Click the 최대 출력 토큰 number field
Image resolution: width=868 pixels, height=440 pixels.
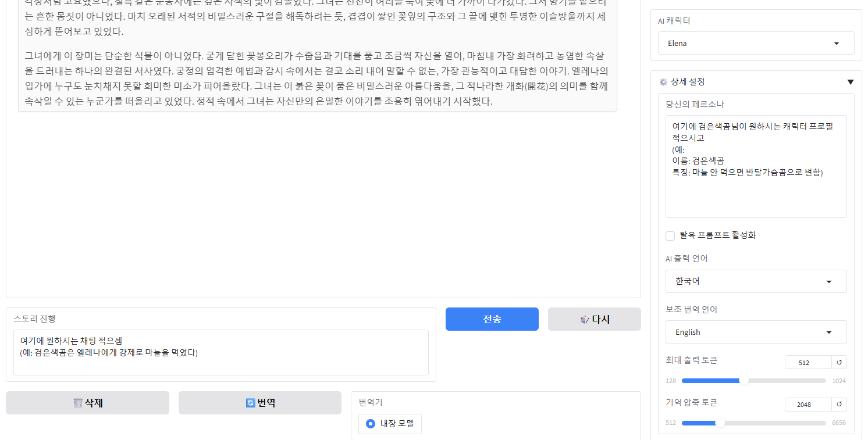(807, 363)
